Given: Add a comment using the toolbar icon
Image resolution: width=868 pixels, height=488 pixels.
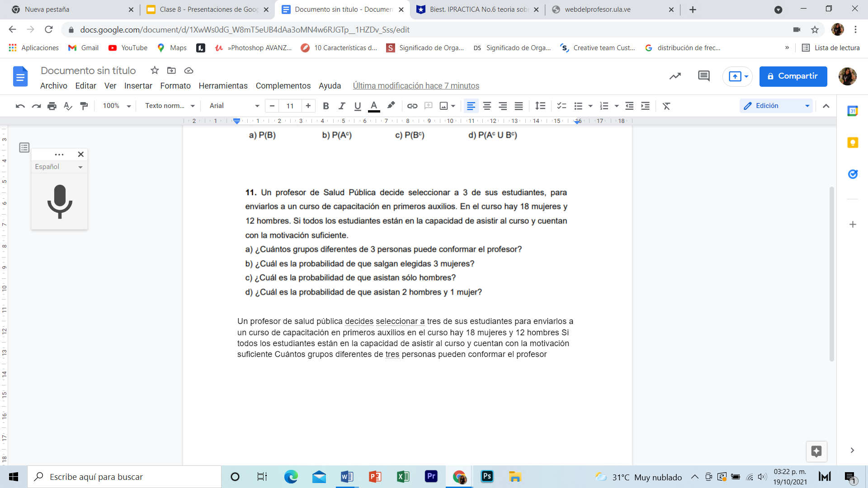Looking at the screenshot, I should [x=428, y=106].
